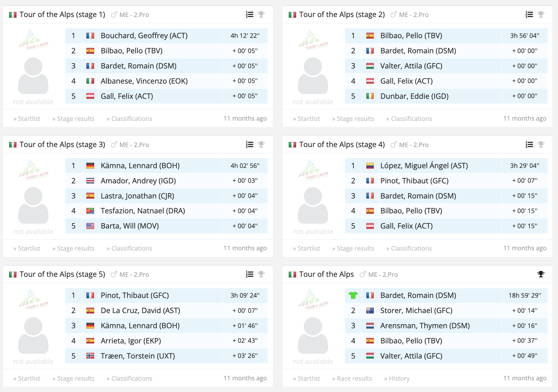Viewport: 558px width, 392px height.
Task: Click the stage 5 rider photo placeholder
Action: point(33,335)
